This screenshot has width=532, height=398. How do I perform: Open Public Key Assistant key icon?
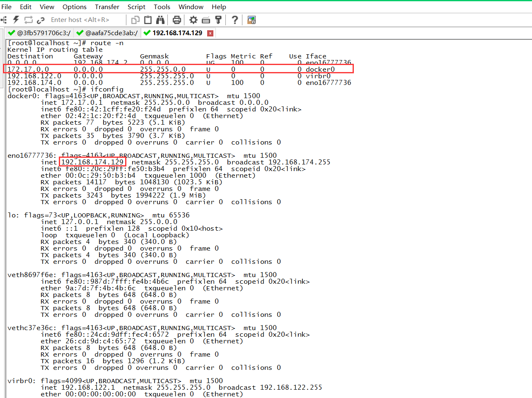coord(218,19)
